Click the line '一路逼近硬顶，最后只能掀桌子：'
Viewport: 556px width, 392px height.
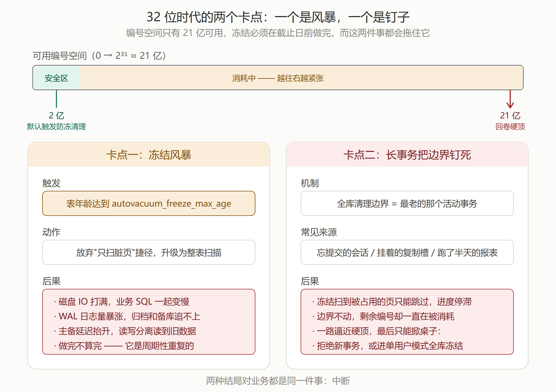377,331
